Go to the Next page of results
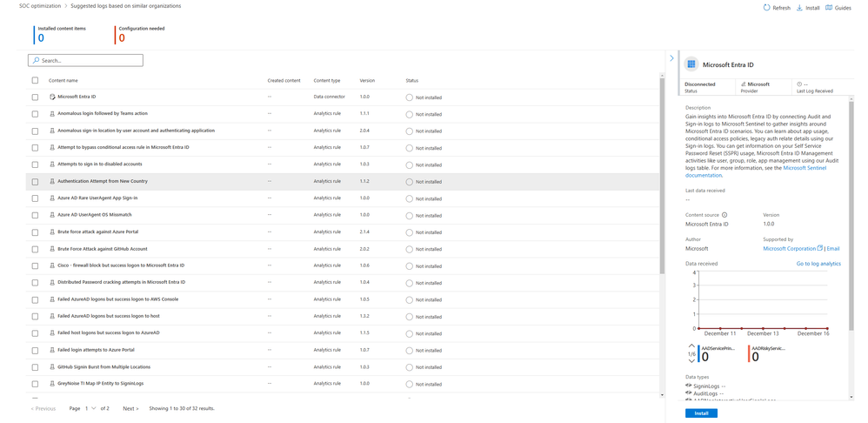This screenshot has height=423, width=868. coord(130,408)
